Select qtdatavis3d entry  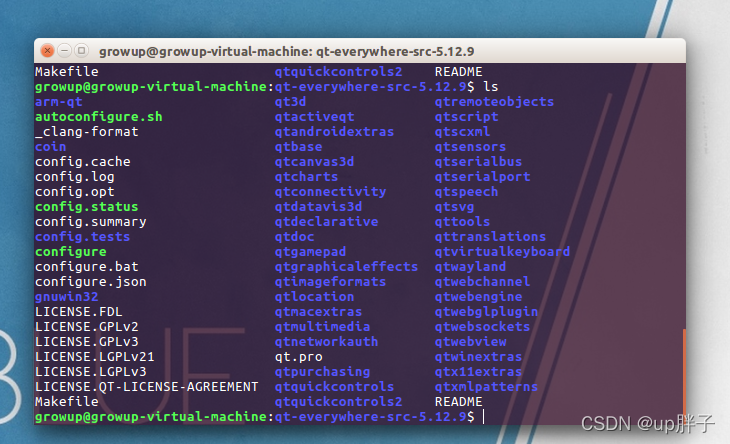(318, 207)
